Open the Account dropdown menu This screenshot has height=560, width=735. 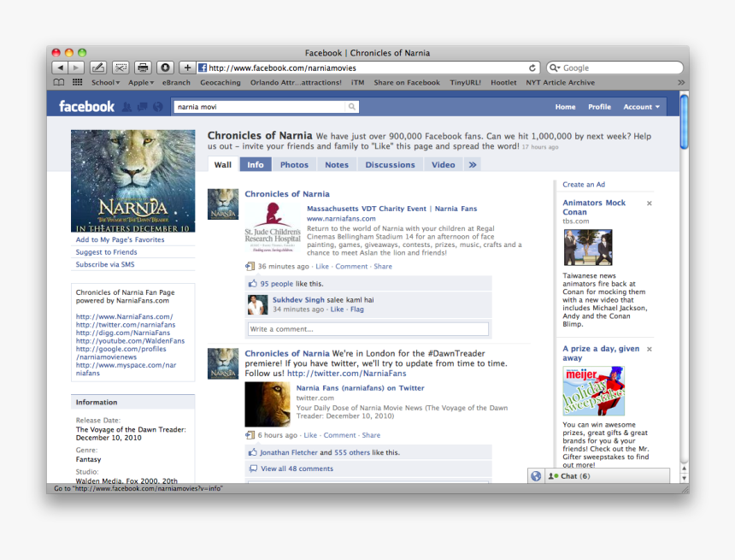click(641, 107)
